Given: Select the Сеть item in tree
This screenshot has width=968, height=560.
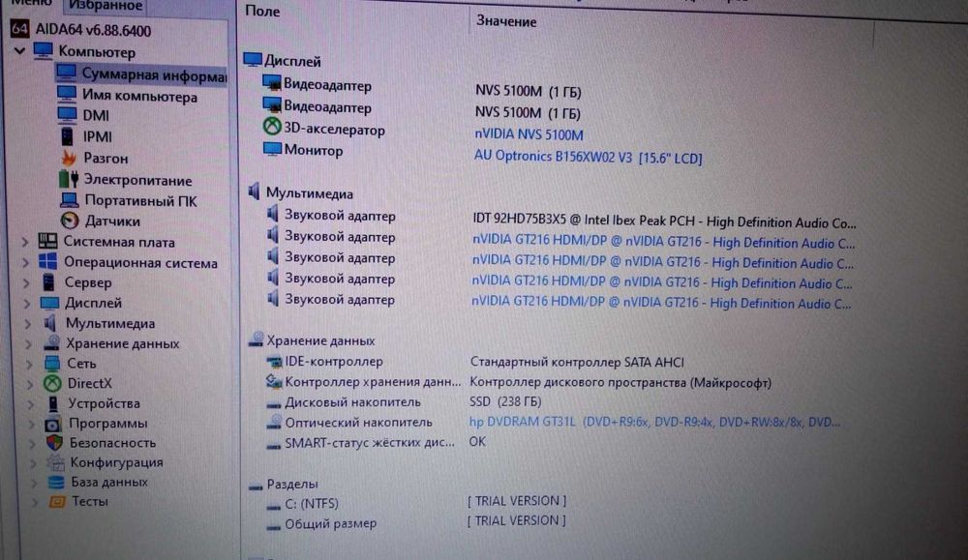Looking at the screenshot, I should point(81,364).
